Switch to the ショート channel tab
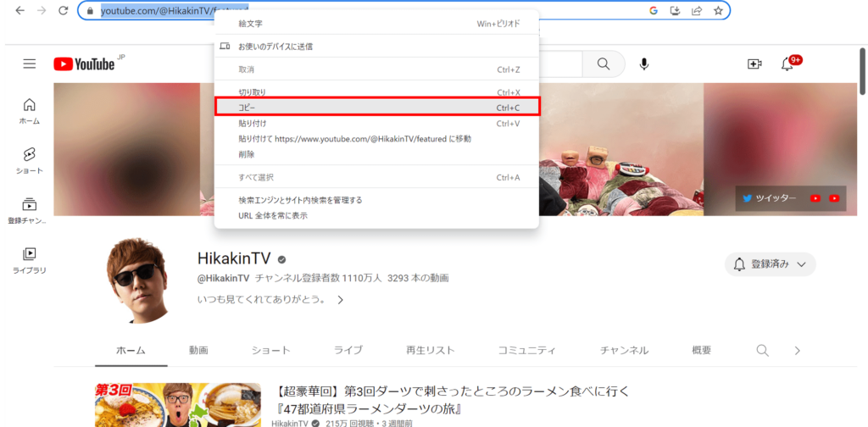868x427 pixels. point(270,350)
